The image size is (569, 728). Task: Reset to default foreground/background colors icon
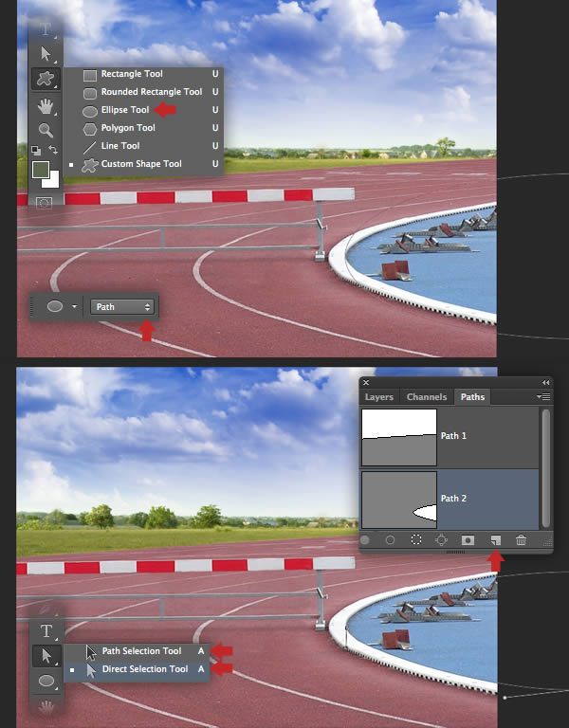(x=36, y=150)
